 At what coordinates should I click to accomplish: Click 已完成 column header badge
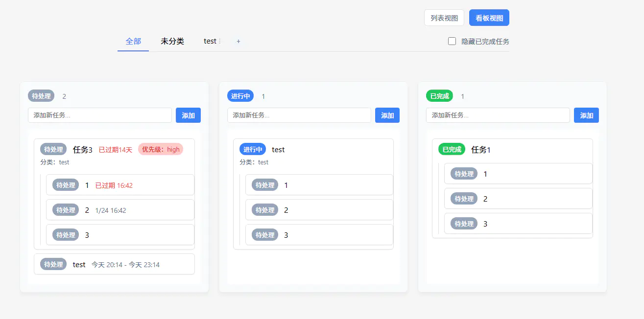pos(439,96)
